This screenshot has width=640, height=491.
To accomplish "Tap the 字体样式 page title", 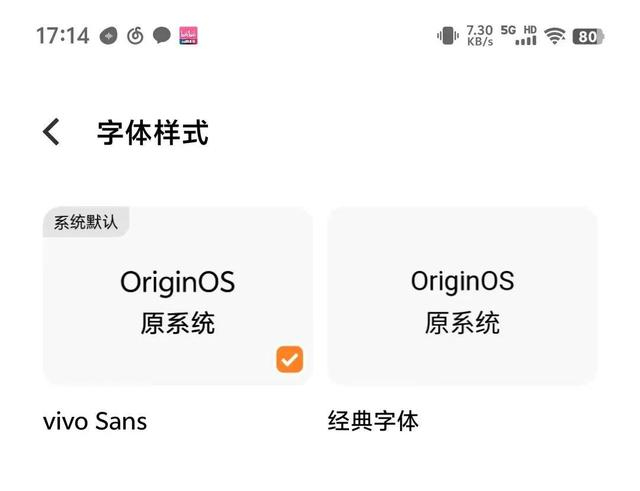I will coord(153,132).
